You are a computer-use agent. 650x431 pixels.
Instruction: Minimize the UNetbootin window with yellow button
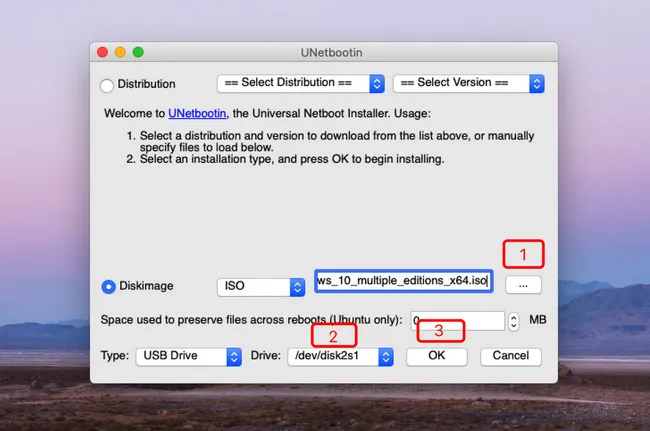(120, 52)
